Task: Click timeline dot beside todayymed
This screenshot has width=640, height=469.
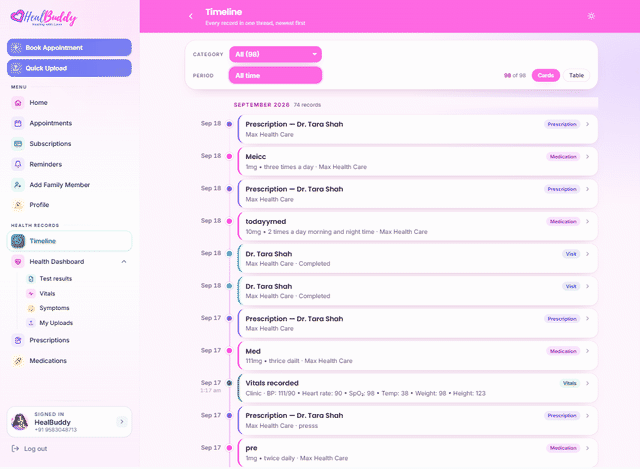Action: coord(229,221)
